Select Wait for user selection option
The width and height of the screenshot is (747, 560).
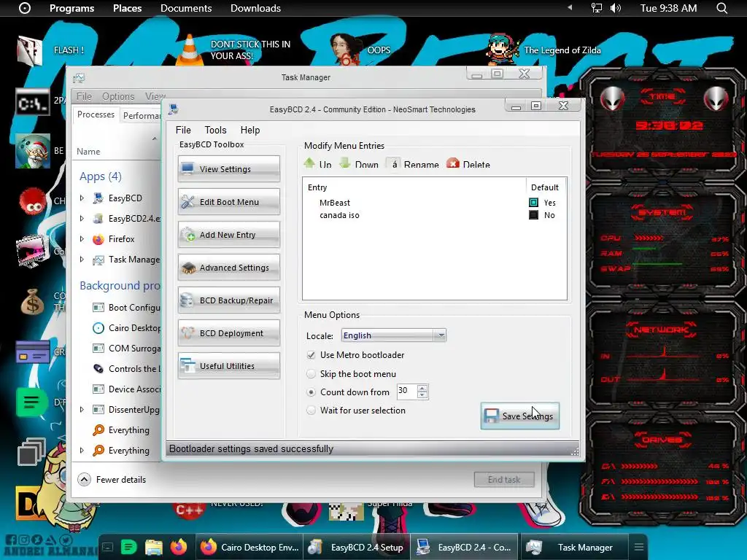coord(311,411)
